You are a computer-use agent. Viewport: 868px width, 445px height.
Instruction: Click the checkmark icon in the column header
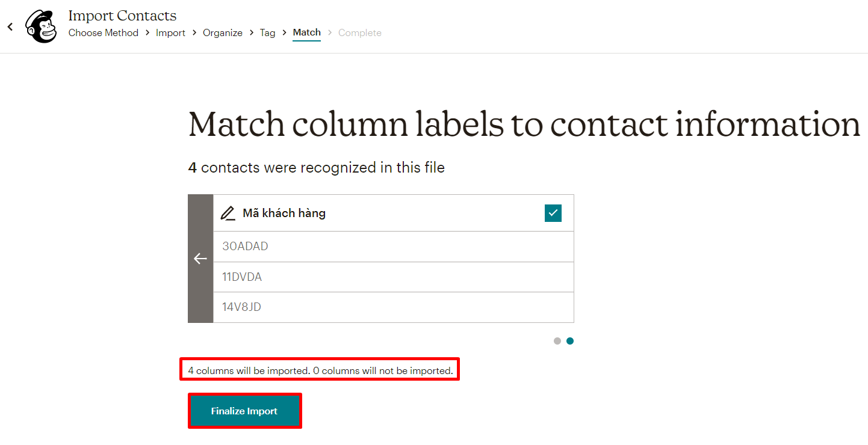point(553,213)
